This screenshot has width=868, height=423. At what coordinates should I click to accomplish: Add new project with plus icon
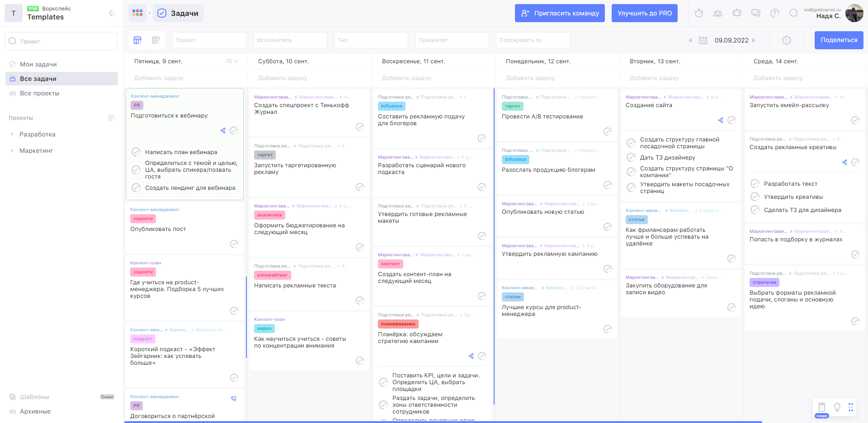[111, 118]
